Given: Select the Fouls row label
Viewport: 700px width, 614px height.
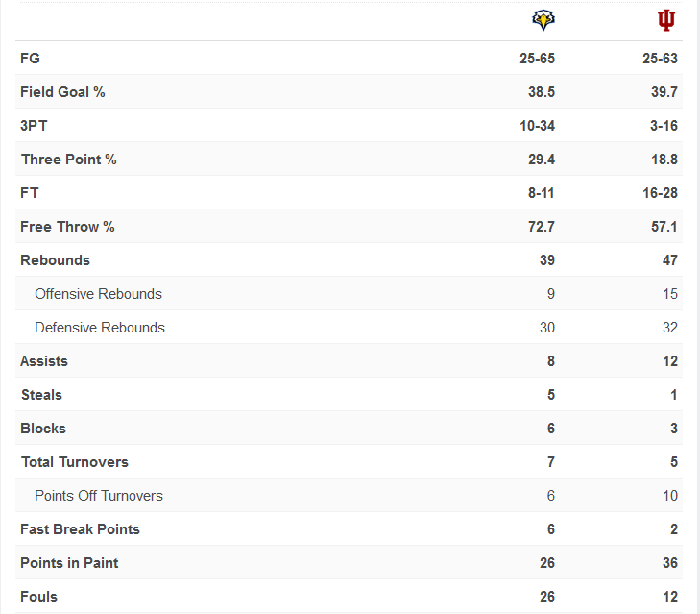Looking at the screenshot, I should pyautogui.click(x=38, y=597).
